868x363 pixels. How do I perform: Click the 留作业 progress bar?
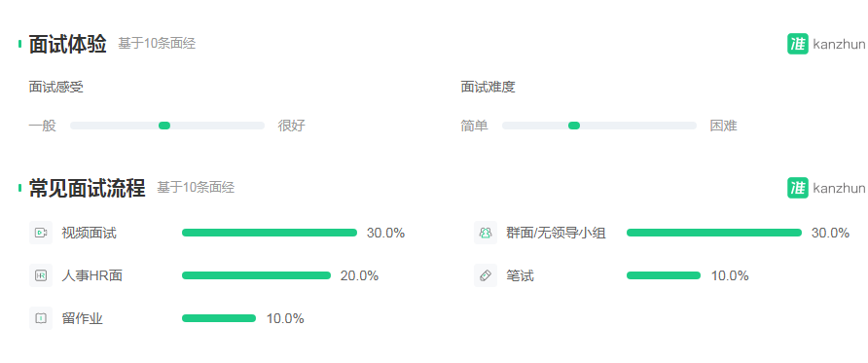(x=219, y=318)
